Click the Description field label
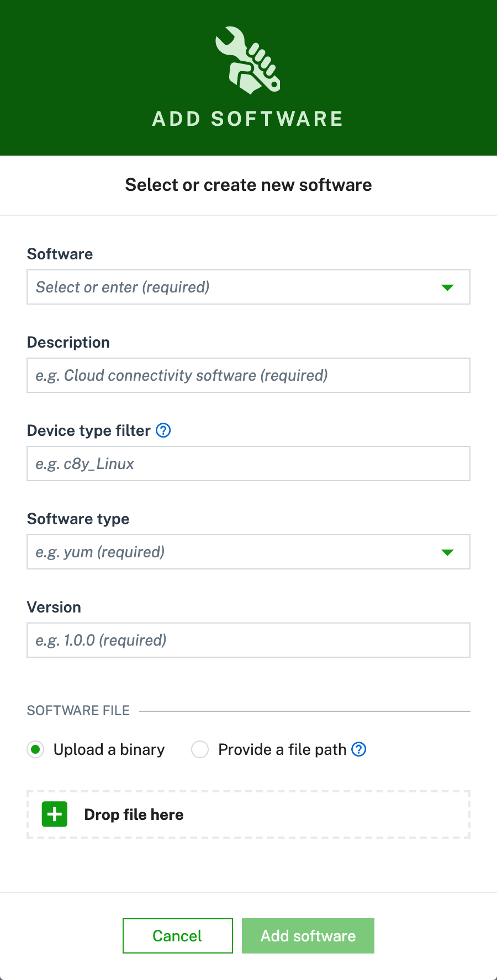 (68, 342)
